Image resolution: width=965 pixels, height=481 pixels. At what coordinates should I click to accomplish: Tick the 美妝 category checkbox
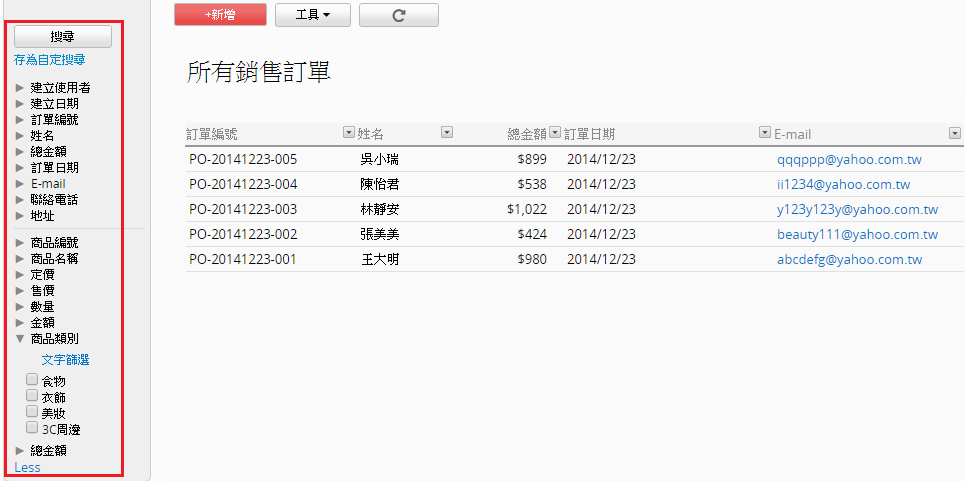(x=32, y=412)
